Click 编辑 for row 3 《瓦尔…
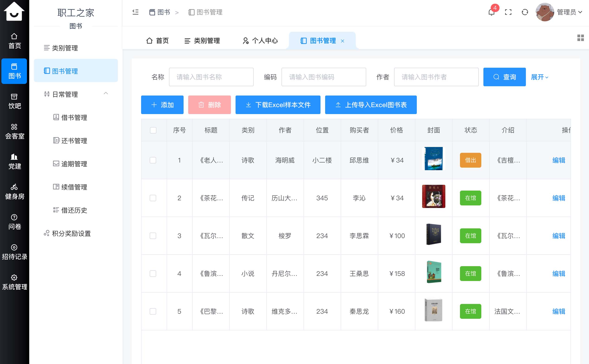This screenshot has width=589, height=364. pos(559,236)
